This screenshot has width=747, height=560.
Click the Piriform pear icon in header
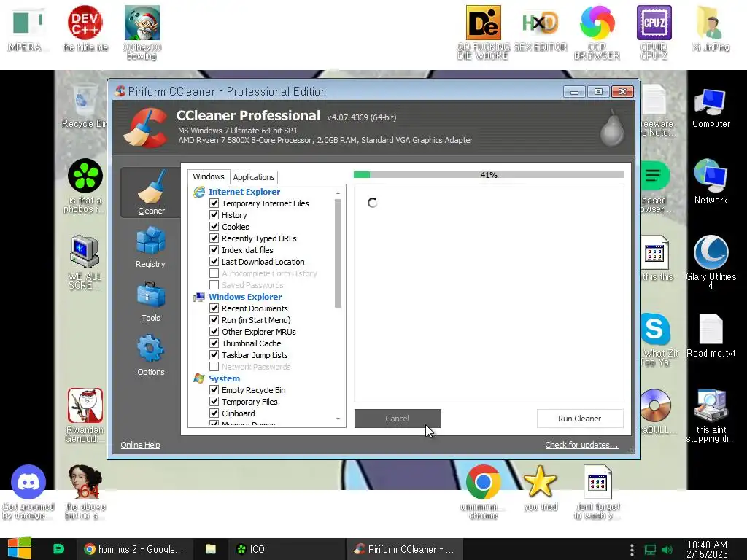612,128
